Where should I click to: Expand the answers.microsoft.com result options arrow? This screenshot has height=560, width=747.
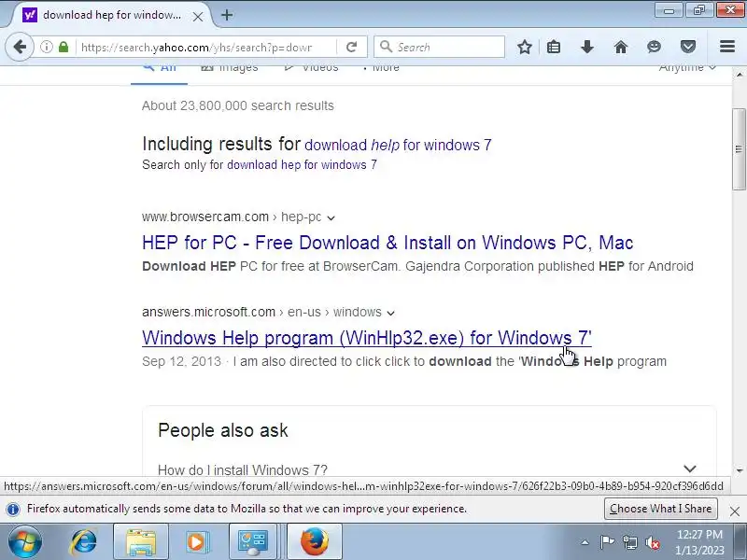click(x=390, y=313)
